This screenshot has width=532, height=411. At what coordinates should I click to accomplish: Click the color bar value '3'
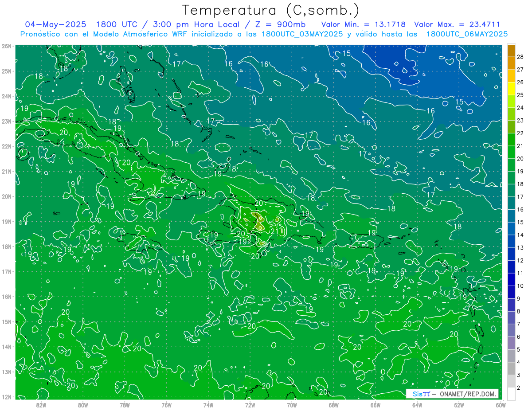(519, 375)
